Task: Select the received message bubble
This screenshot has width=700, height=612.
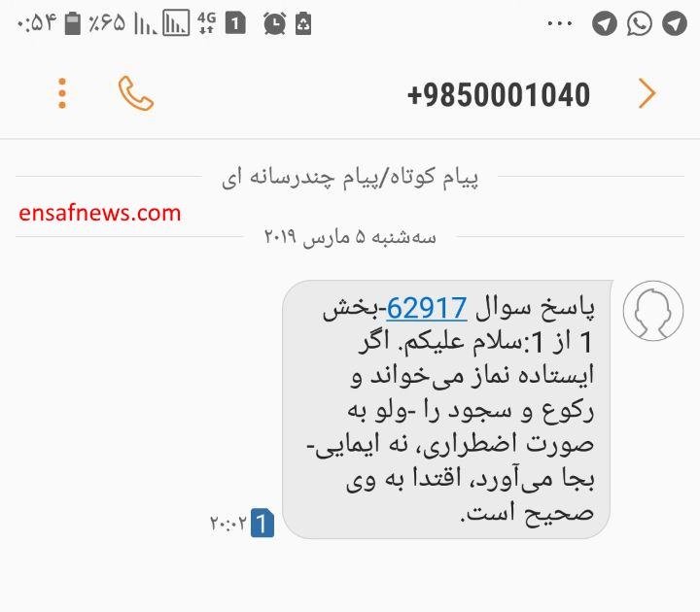Action: 446,409
